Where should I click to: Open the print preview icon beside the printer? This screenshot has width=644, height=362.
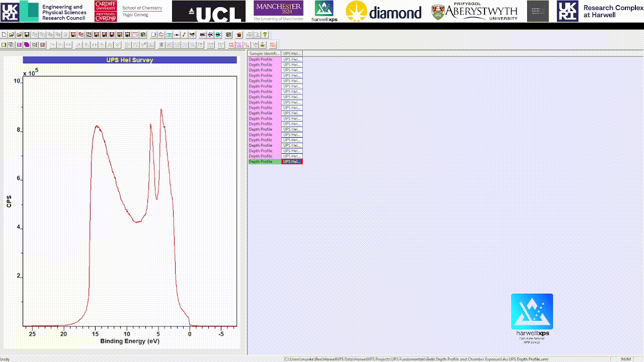(x=257, y=35)
